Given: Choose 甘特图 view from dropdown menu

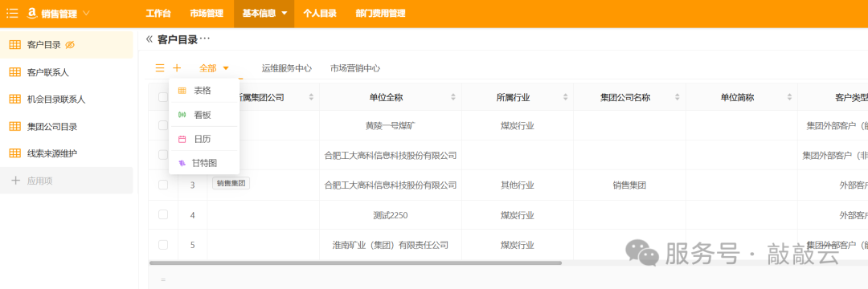Looking at the screenshot, I should pos(204,163).
